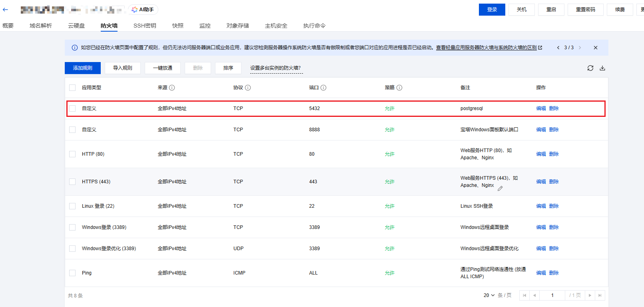Click the page number input field

click(x=552, y=295)
